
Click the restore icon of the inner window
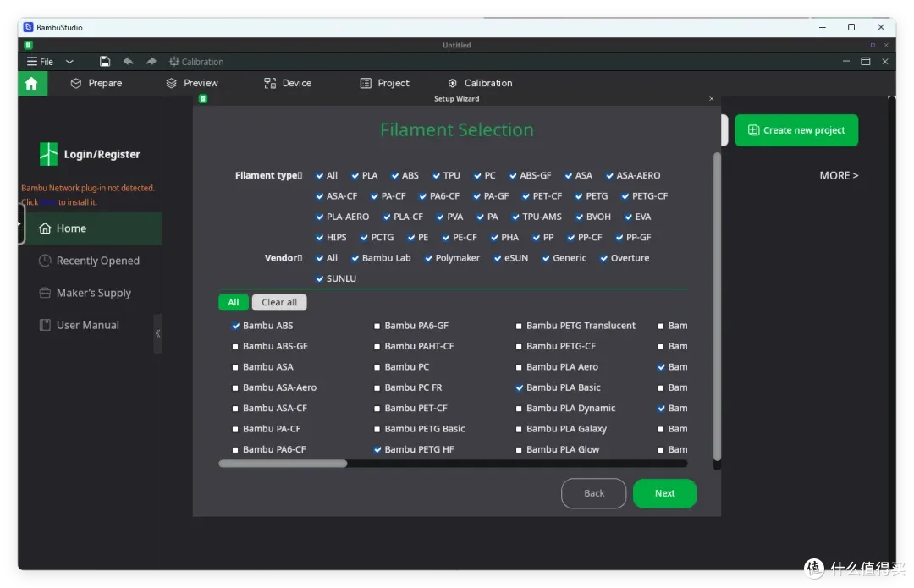866,61
